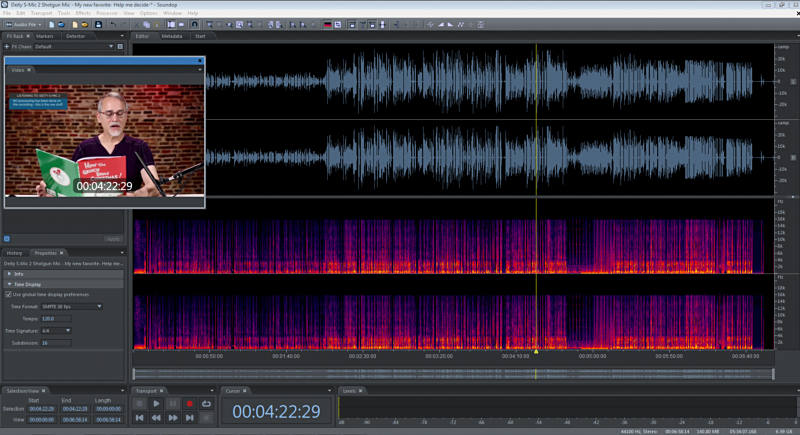Viewport: 800px width, 435px height.
Task: Click the copy icon in toolbar
Action: [146, 24]
